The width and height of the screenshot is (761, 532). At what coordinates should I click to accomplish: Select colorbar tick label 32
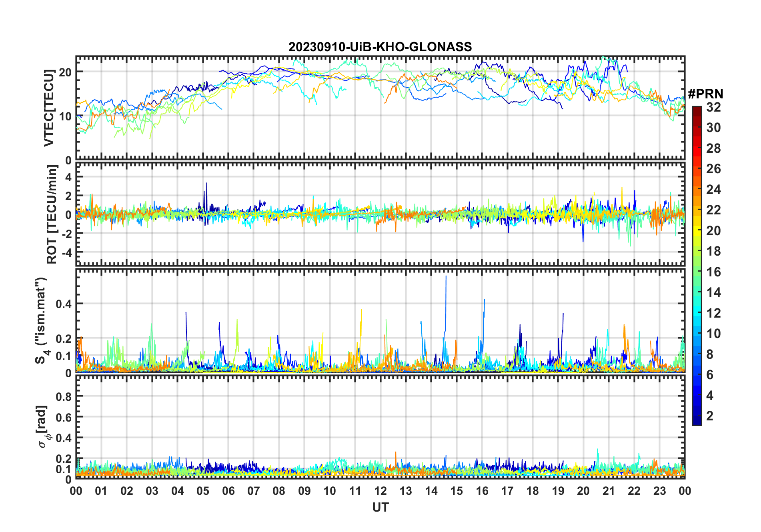click(x=713, y=107)
